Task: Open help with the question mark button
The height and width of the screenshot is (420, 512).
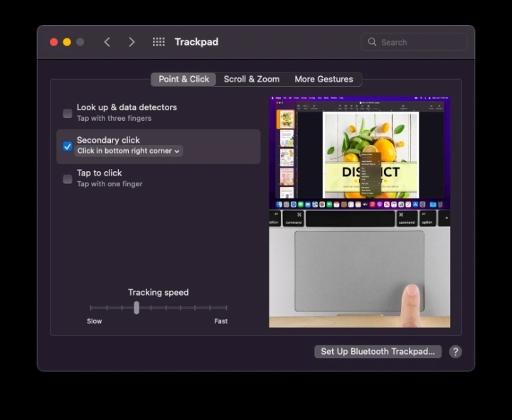Action: point(455,352)
